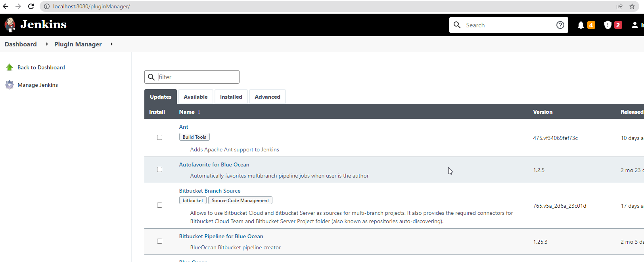644x262 pixels.
Task: Click the red security count badge 2
Action: (618, 25)
